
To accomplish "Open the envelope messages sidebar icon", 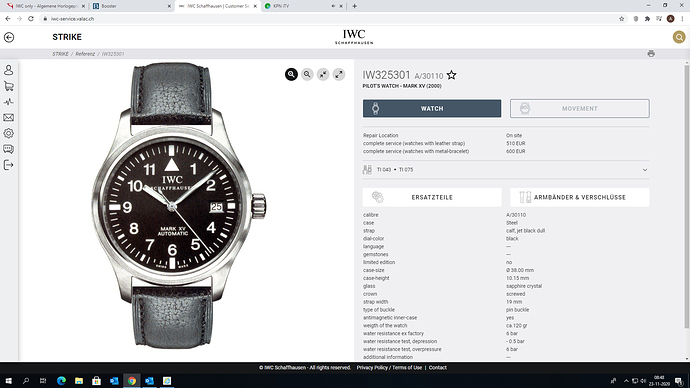I will 8,117.
